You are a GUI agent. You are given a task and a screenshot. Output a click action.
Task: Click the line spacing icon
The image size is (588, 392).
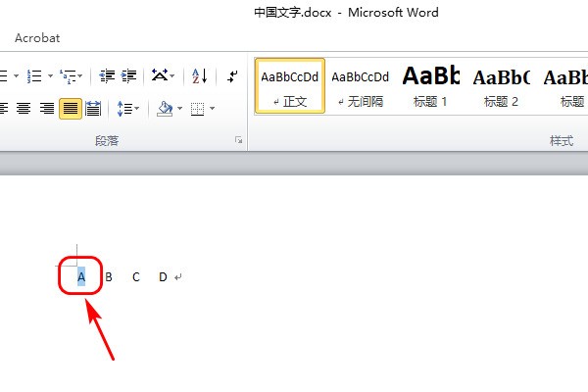coord(124,109)
